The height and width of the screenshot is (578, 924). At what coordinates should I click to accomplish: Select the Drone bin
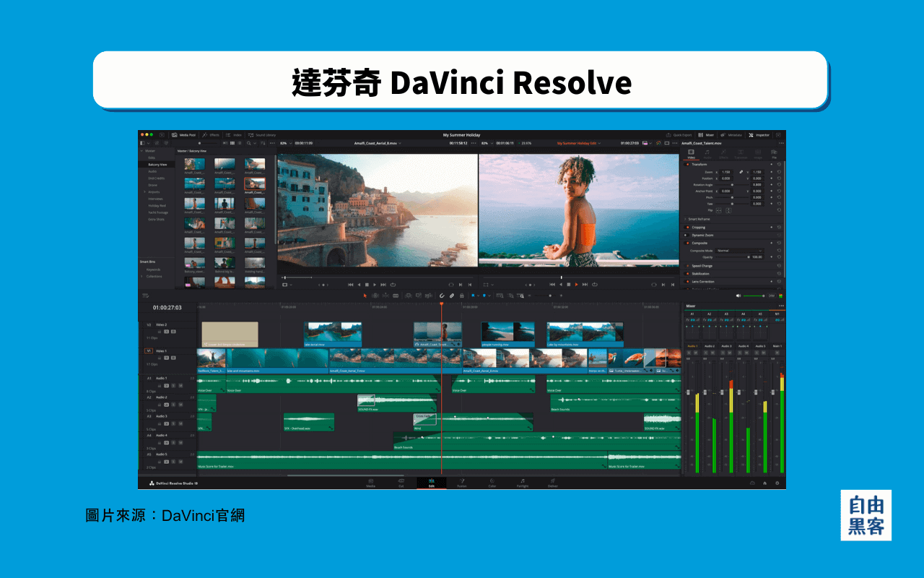click(x=153, y=185)
